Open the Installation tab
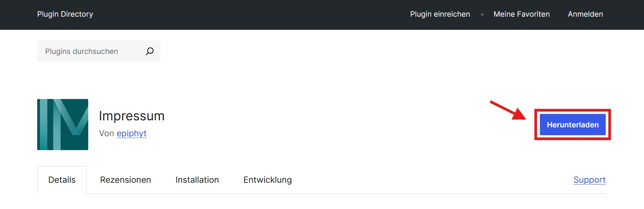This screenshot has height=209, width=644. pyautogui.click(x=197, y=180)
